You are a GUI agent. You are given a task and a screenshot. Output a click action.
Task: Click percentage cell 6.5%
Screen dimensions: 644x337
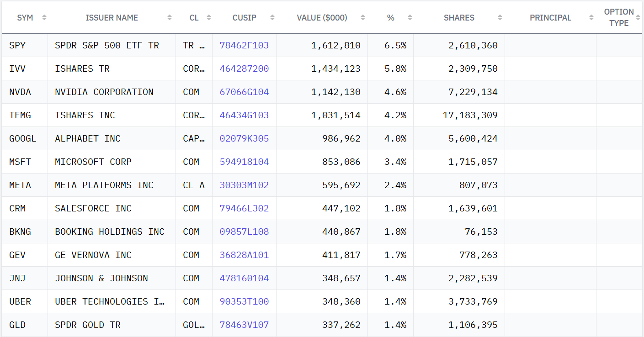coord(391,45)
